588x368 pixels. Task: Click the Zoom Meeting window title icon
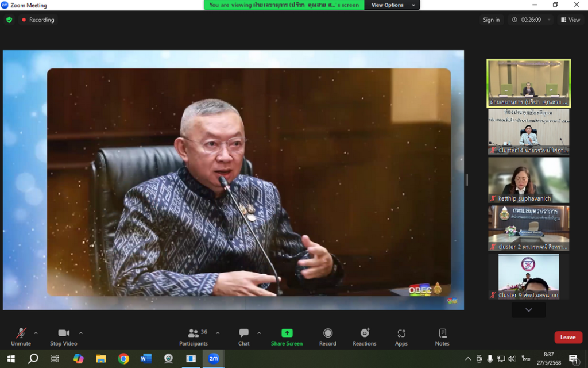5,5
